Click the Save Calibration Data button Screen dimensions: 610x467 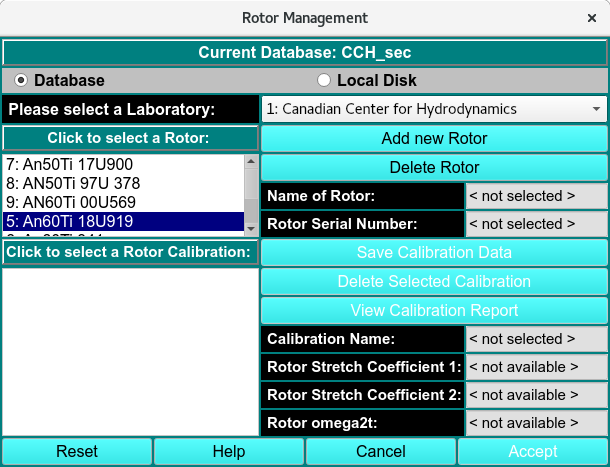tap(434, 252)
